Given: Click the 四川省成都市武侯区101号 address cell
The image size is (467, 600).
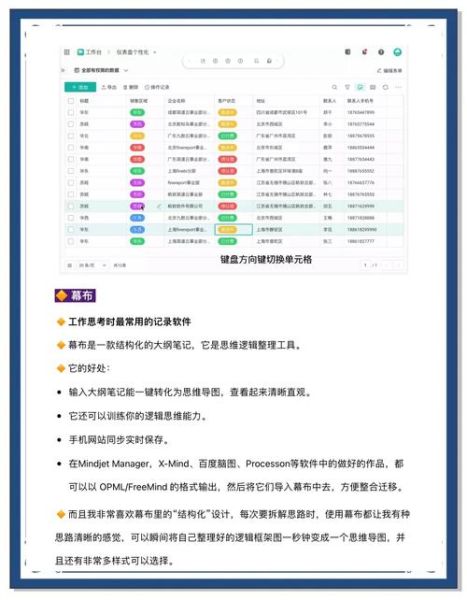Looking at the screenshot, I should (x=282, y=112).
